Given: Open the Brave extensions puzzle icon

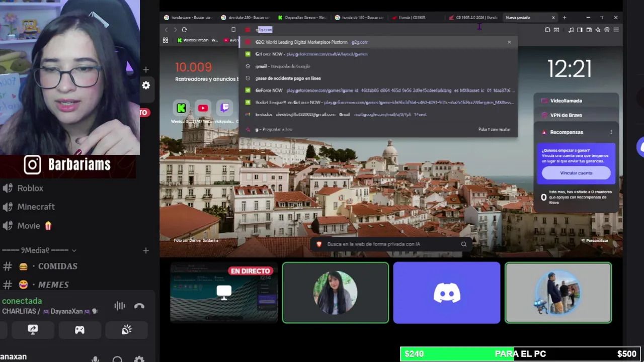Looking at the screenshot, I should (x=547, y=30).
